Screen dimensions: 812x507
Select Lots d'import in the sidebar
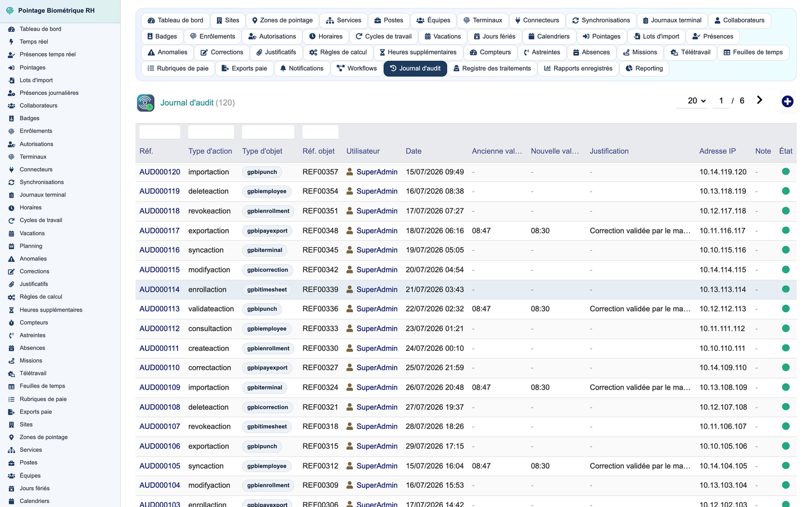(36, 80)
